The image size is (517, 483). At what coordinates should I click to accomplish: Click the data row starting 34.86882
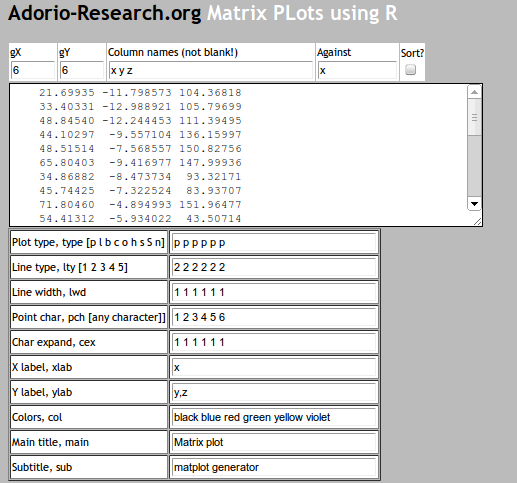[x=140, y=176]
